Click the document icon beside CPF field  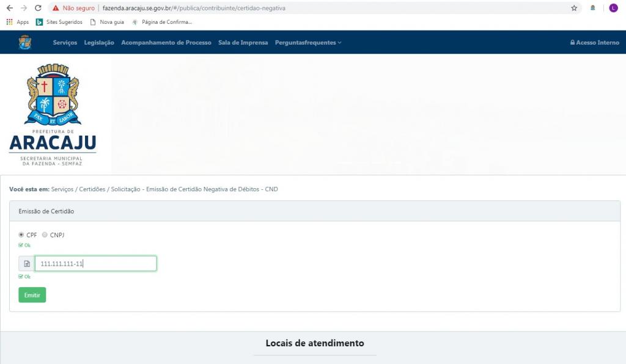tap(27, 264)
